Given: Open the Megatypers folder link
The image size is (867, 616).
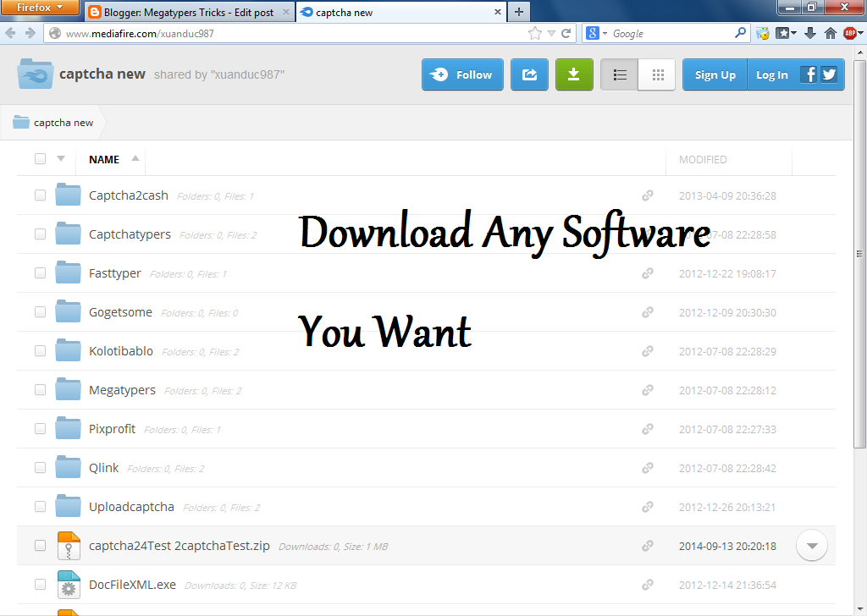Looking at the screenshot, I should click(x=121, y=389).
